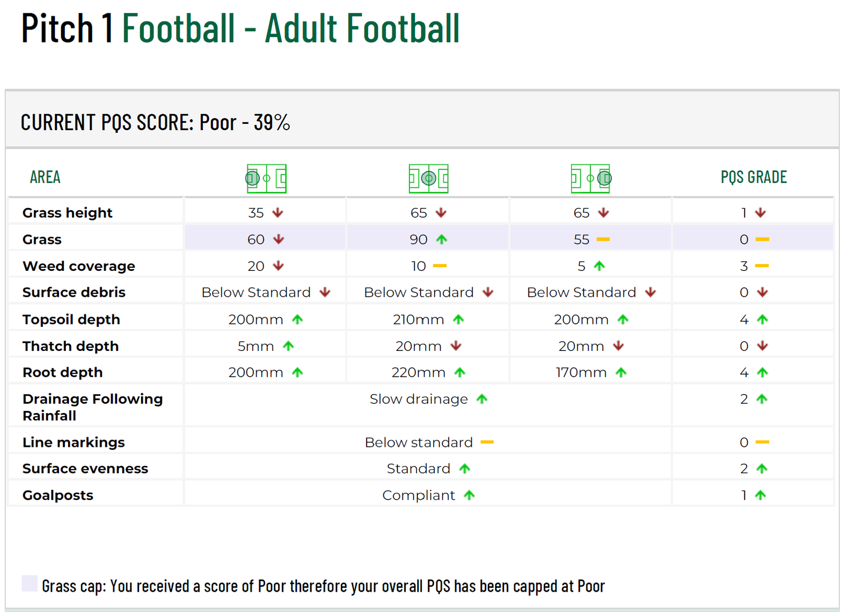Click yellow dash next to Grass 55
Viewport: 843px width, 616px height.
point(603,239)
